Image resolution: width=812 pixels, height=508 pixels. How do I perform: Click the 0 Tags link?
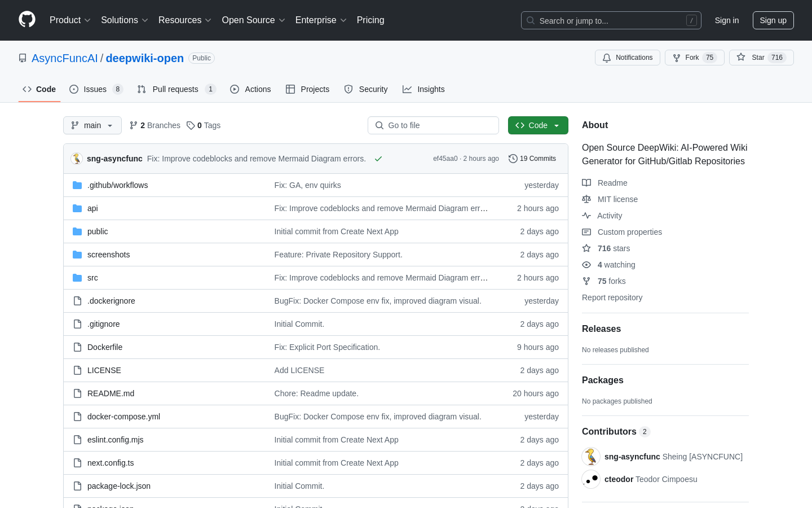(204, 125)
